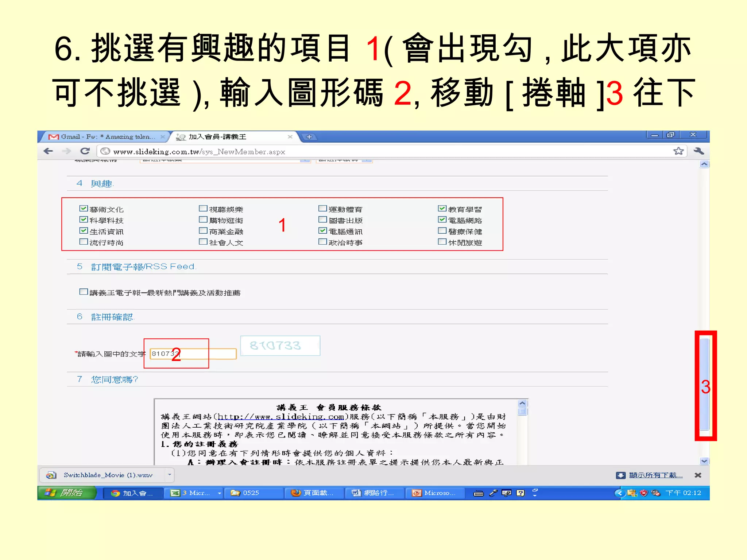Check 圖書出版 interest
This screenshot has width=747, height=560.
point(322,219)
